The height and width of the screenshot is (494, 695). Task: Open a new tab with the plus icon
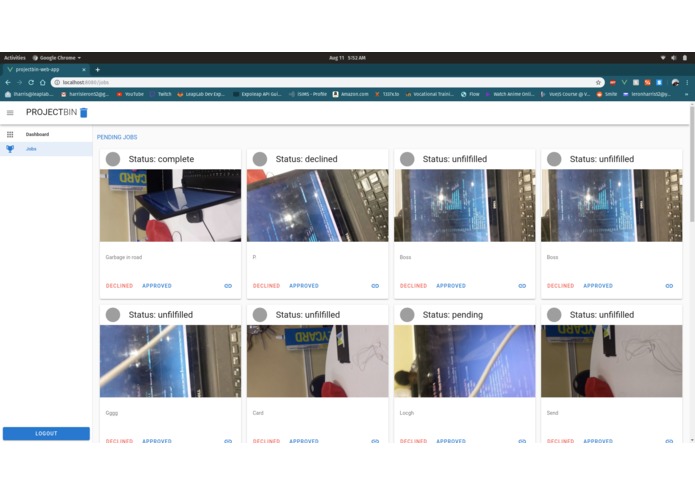click(98, 70)
